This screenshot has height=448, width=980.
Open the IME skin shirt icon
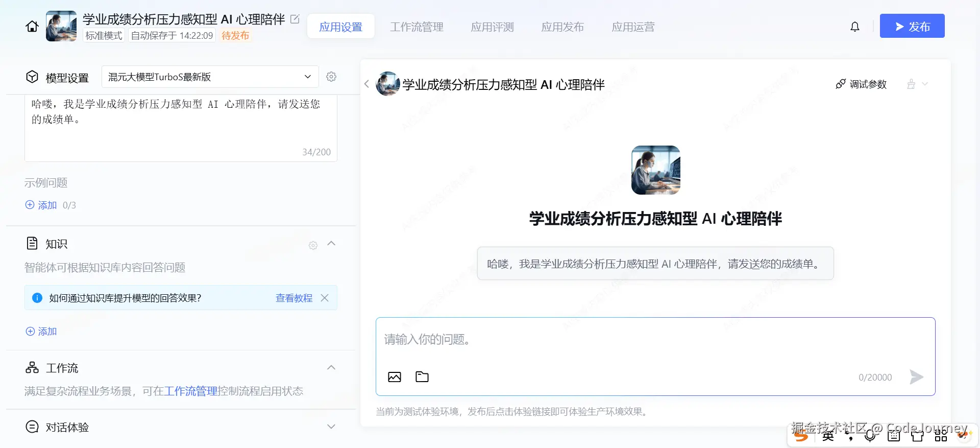point(917,435)
